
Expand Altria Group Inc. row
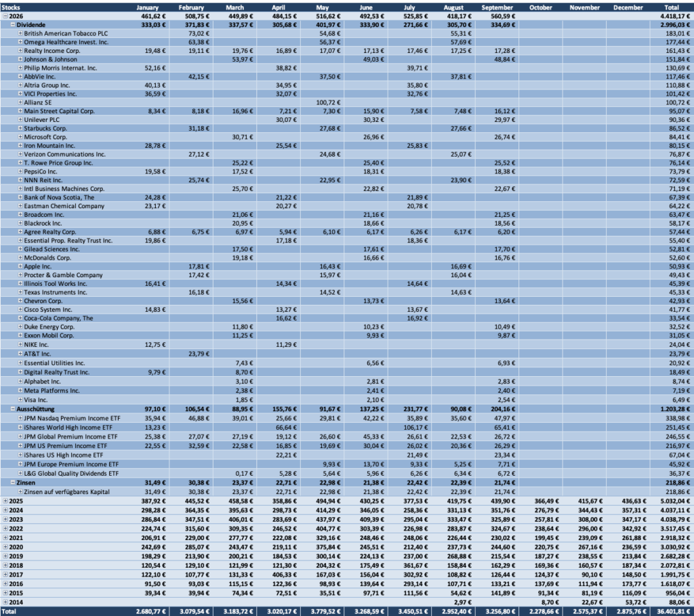tap(20, 85)
